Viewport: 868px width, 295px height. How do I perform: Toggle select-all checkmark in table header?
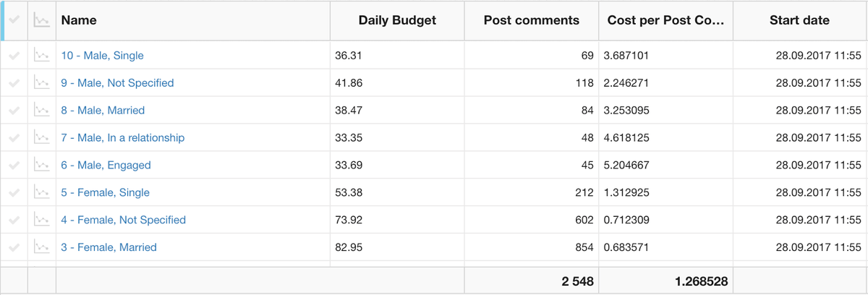[14, 20]
